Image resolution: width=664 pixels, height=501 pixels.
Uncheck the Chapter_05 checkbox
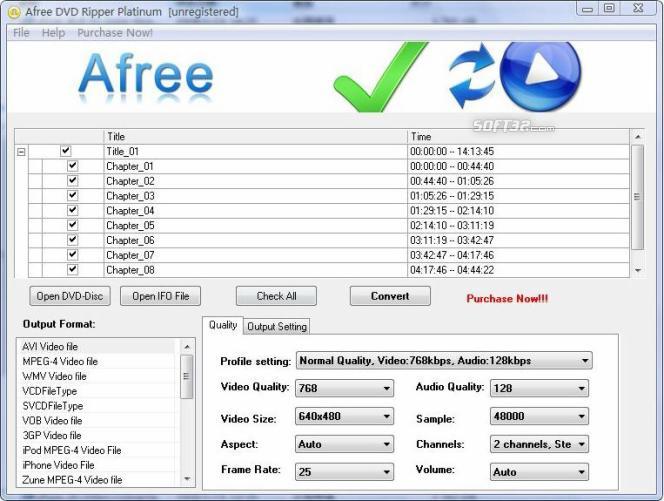tap(72, 225)
